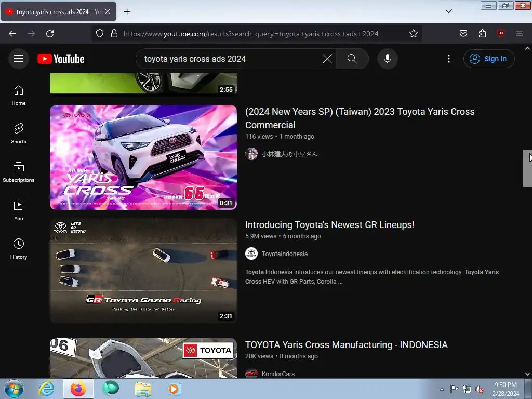The image size is (532, 399).
Task: Open History from sidebar
Action: [19, 249]
